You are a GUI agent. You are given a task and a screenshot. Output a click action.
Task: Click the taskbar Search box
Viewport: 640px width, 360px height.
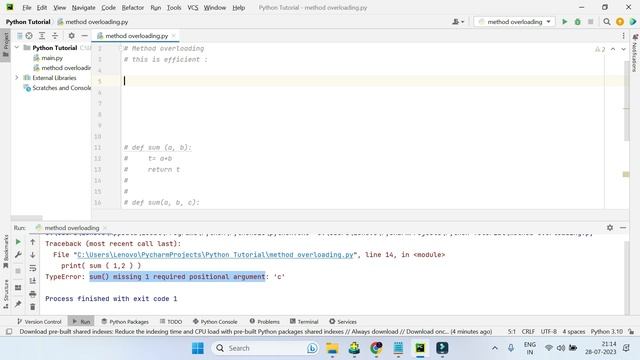pos(266,348)
